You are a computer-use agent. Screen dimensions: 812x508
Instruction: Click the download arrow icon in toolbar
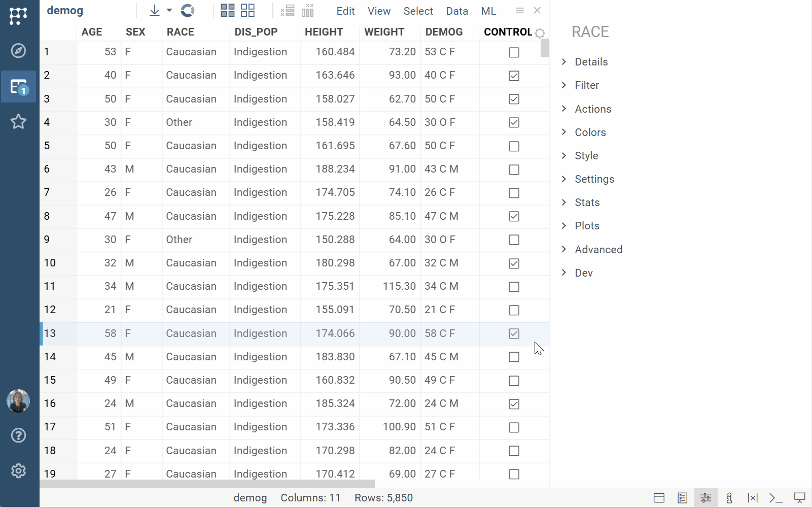(x=155, y=11)
